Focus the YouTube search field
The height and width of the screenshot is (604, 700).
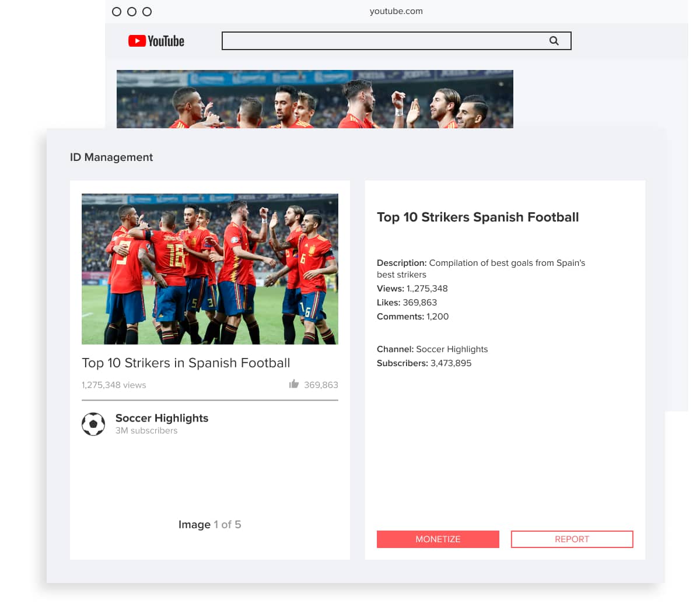pyautogui.click(x=397, y=41)
